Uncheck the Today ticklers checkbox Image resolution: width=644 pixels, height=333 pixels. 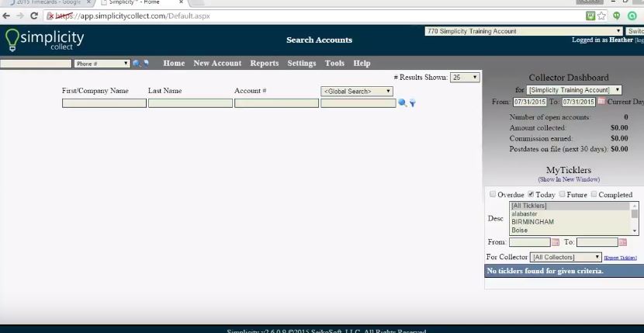point(531,195)
